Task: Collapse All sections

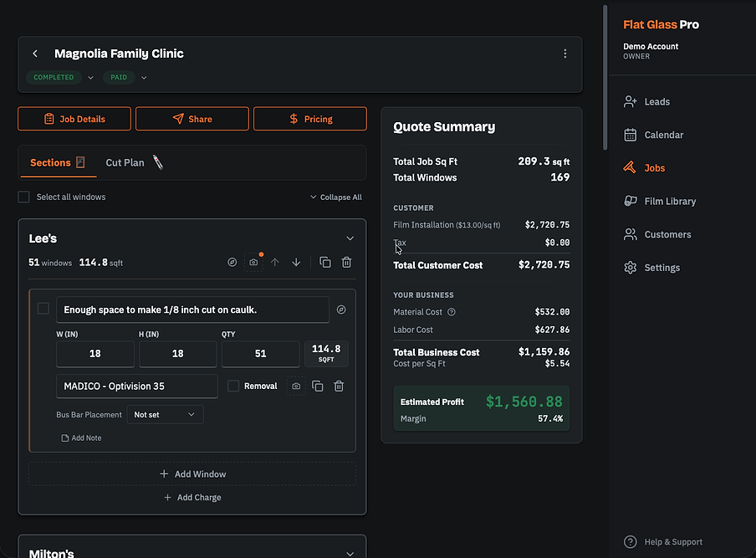Action: coord(336,197)
